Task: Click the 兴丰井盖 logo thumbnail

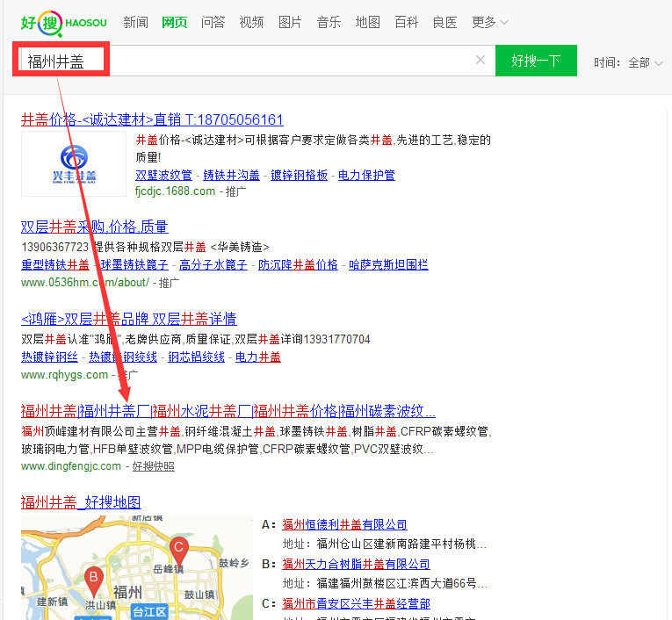Action: pyautogui.click(x=74, y=163)
